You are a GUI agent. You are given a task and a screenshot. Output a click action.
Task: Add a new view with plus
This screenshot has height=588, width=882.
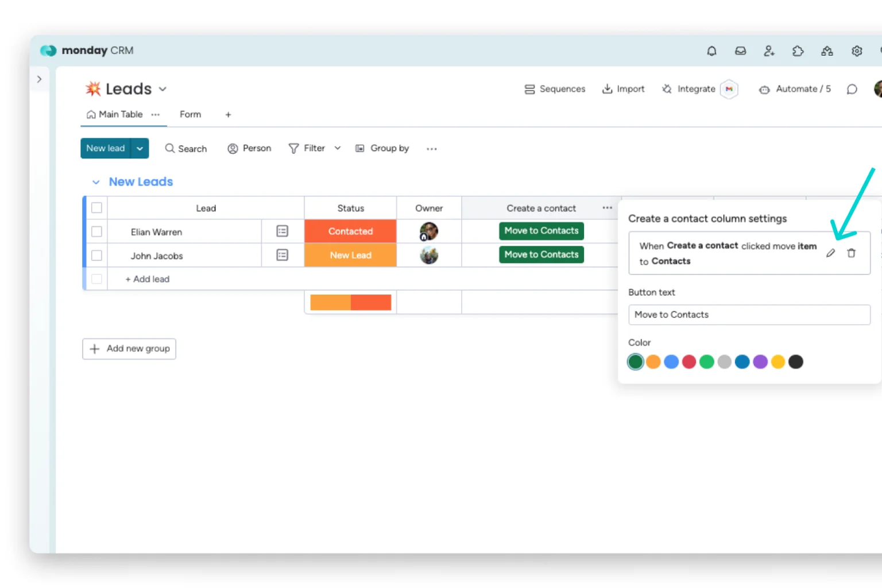click(x=228, y=115)
